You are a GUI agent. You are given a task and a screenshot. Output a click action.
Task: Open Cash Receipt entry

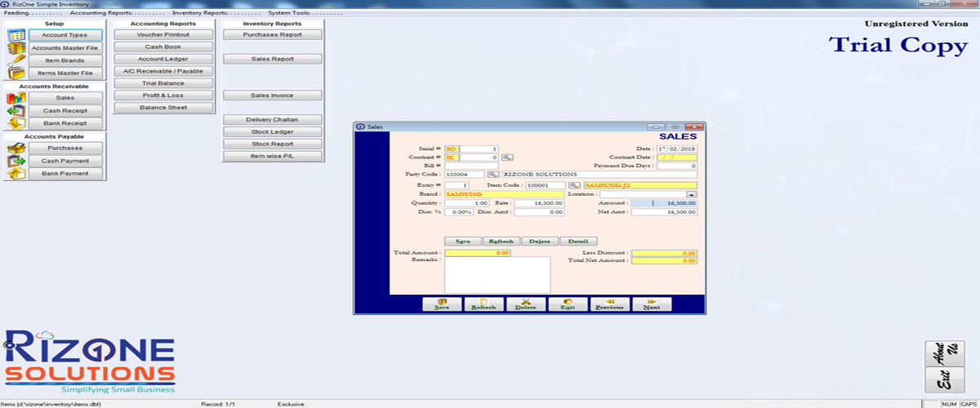point(65,111)
